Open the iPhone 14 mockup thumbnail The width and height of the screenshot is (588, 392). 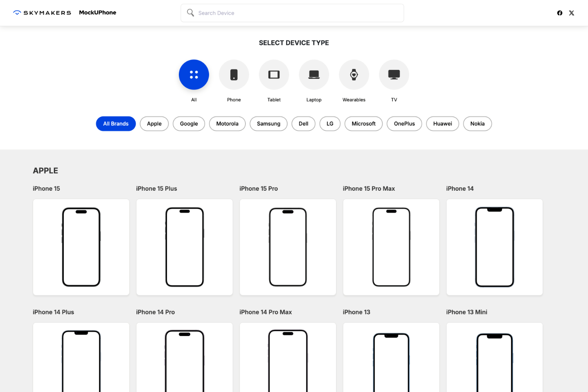click(494, 247)
